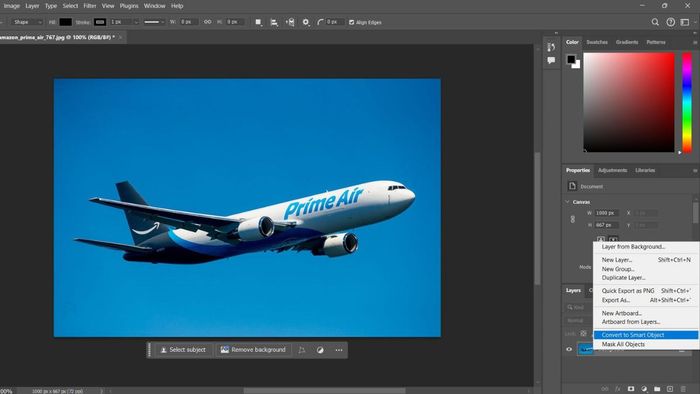Viewport: 700px width, 394px height.
Task: Click the select-and-mask icon in contextual bar
Action: (x=302, y=350)
